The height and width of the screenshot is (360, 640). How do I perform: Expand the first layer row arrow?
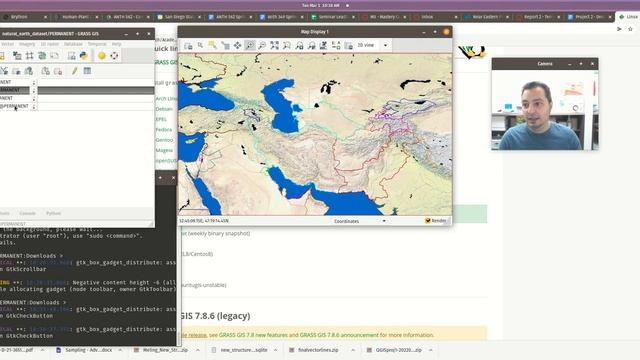[34, 82]
